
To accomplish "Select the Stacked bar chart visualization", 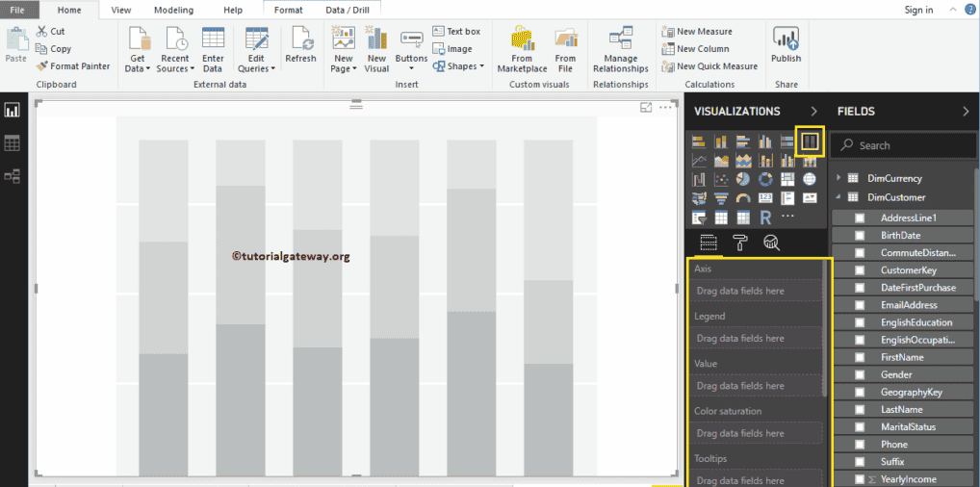I will pos(698,142).
